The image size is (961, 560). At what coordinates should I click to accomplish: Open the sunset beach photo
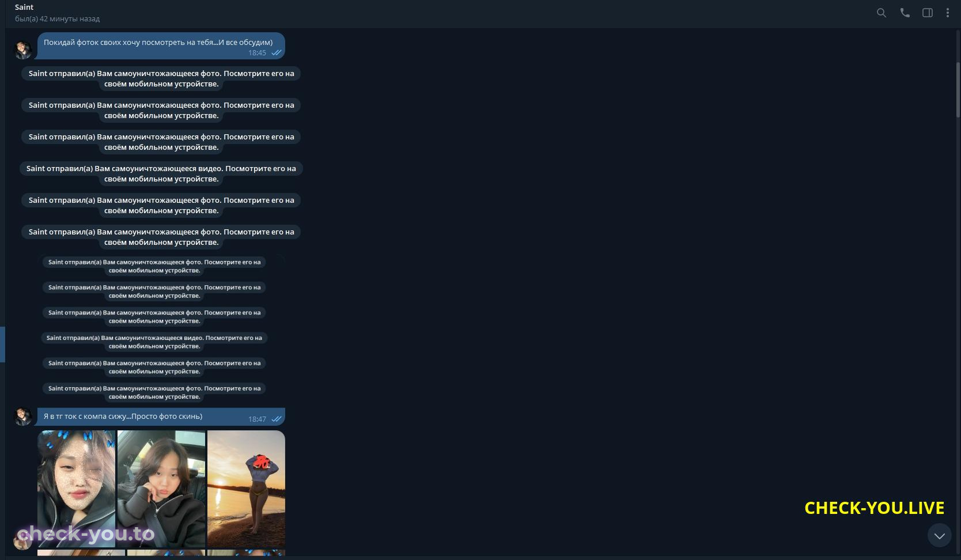pos(246,489)
